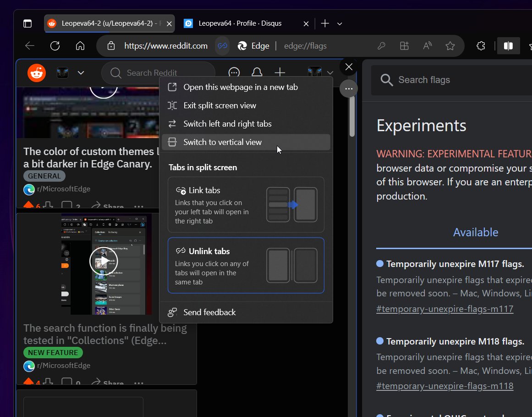Open the chevron next to the new tab button
532x417 pixels.
tap(339, 23)
